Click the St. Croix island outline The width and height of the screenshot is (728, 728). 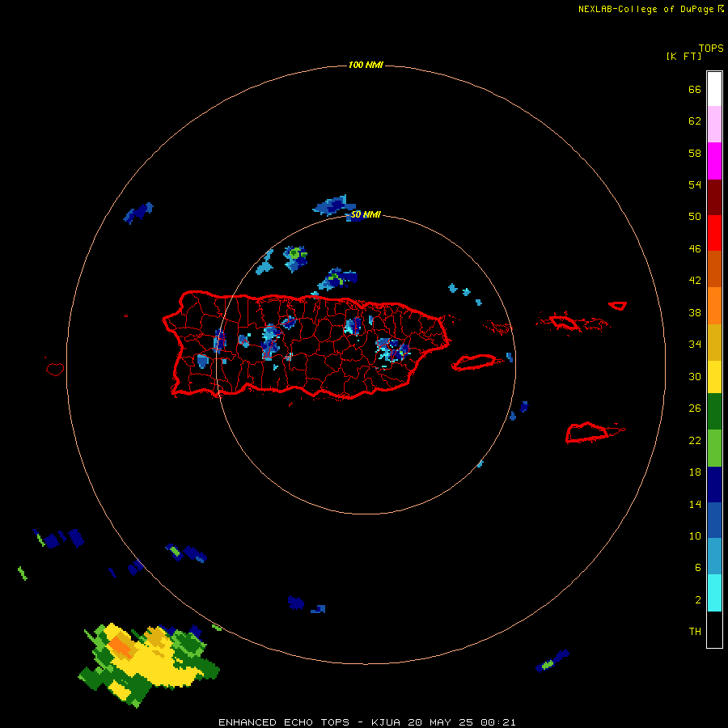pos(587,433)
